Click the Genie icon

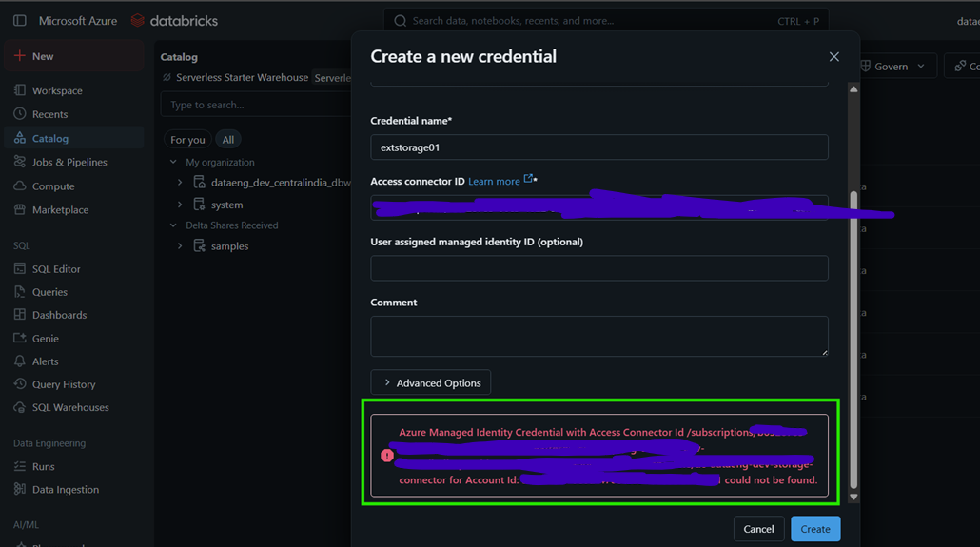click(x=20, y=338)
